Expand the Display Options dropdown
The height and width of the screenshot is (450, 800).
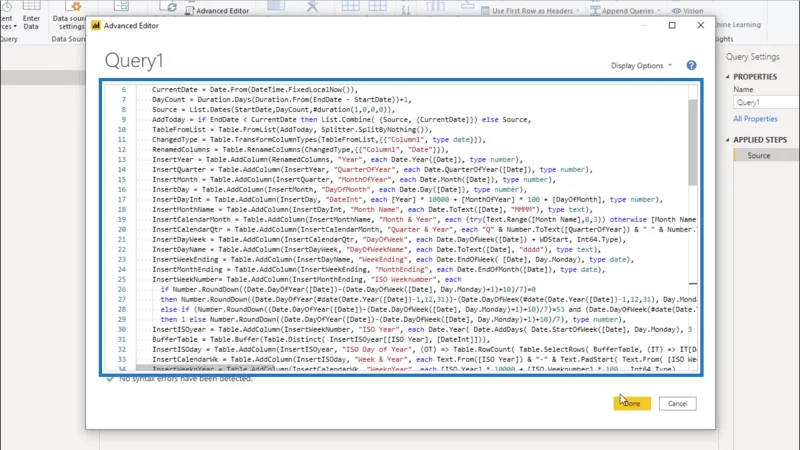pos(641,65)
